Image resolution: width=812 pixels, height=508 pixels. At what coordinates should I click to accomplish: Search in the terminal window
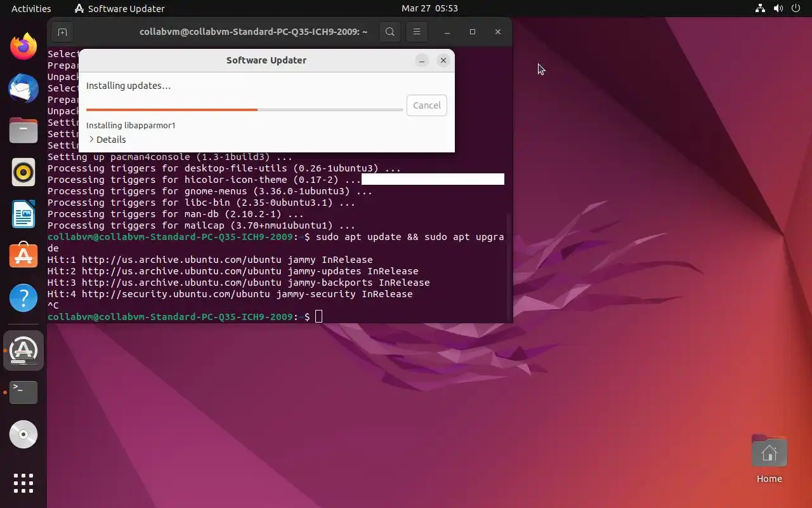click(390, 32)
